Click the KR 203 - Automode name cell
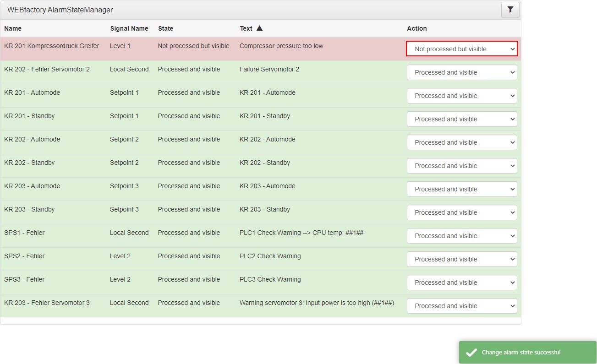The width and height of the screenshot is (597, 364). (x=32, y=186)
